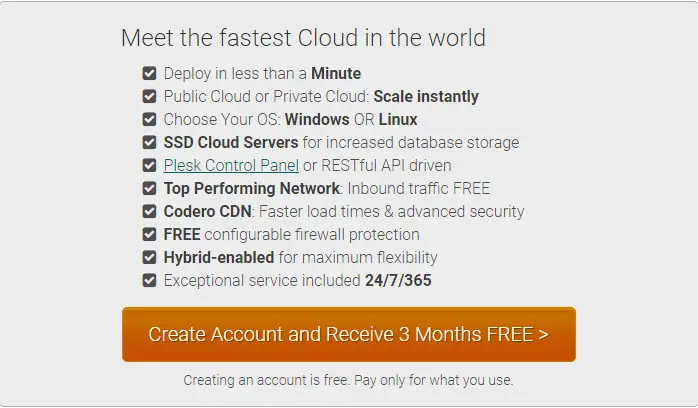This screenshot has height=408, width=698.
Task: Click checkmark next to Exceptional service 24/7/365
Action: point(150,281)
